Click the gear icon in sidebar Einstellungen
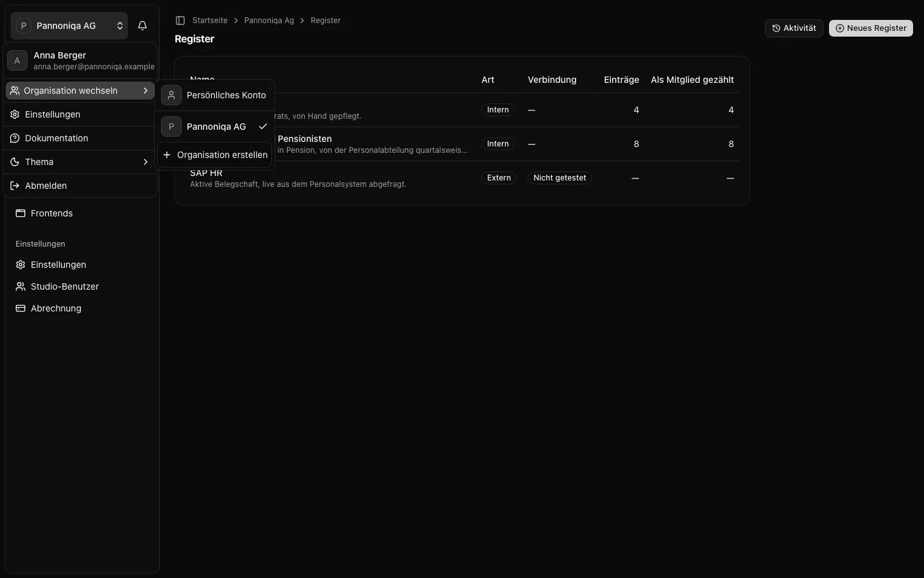The width and height of the screenshot is (924, 578). click(21, 265)
